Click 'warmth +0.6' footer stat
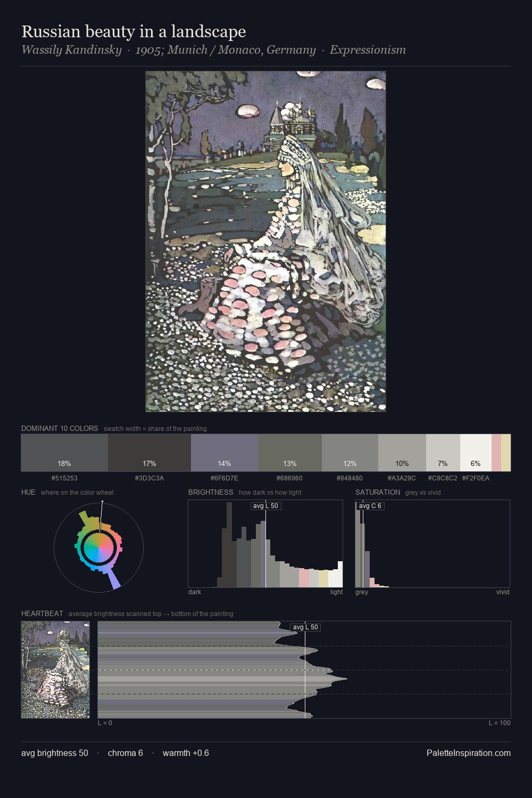This screenshot has width=532, height=798. 186,753
